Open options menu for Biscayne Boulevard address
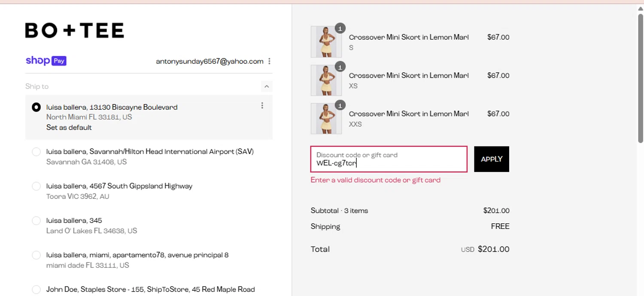 (x=262, y=106)
